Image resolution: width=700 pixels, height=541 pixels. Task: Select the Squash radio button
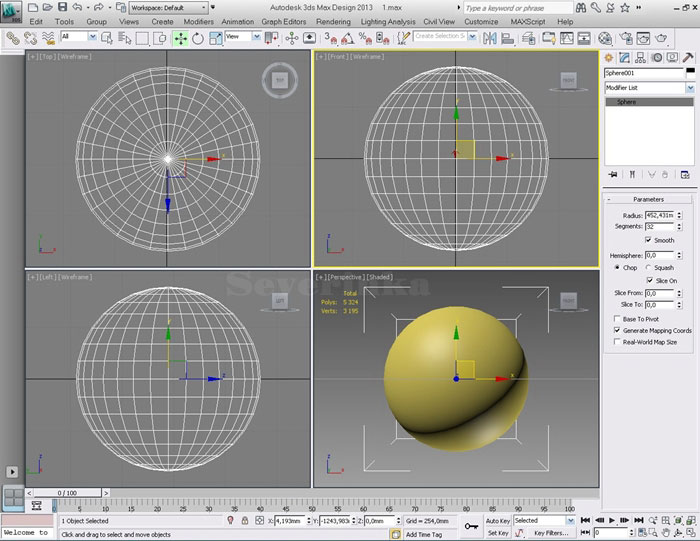[649, 268]
